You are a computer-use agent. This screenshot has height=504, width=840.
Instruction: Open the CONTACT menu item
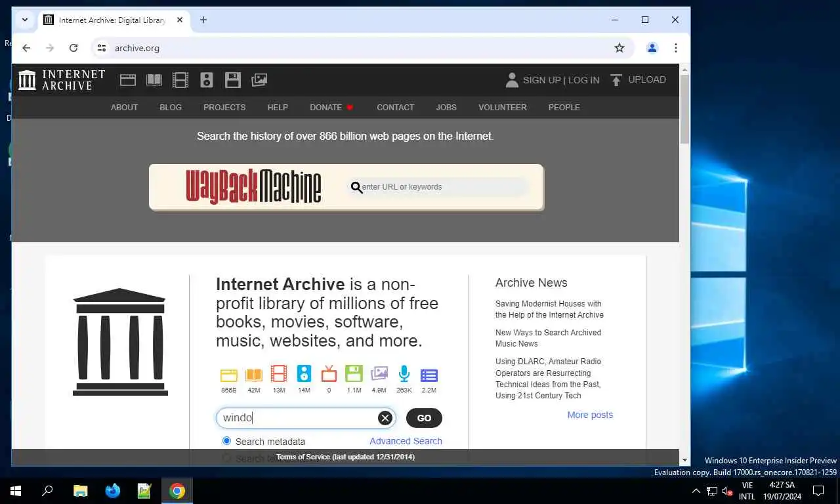[x=395, y=107]
